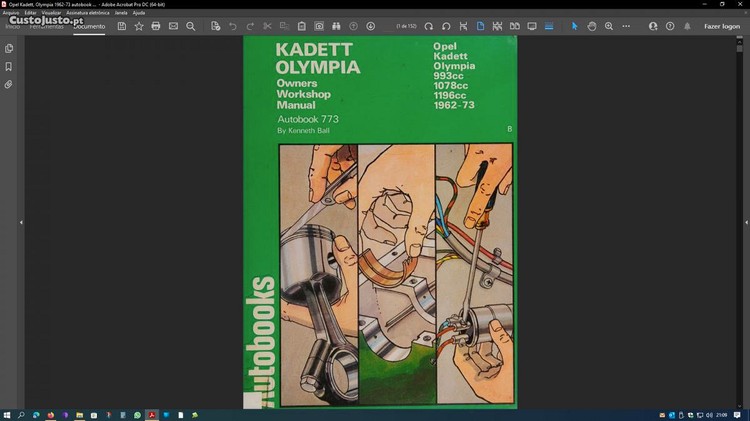Expand the right tools pane arrow
Image resolution: width=750 pixels, height=421 pixels.
click(x=729, y=222)
